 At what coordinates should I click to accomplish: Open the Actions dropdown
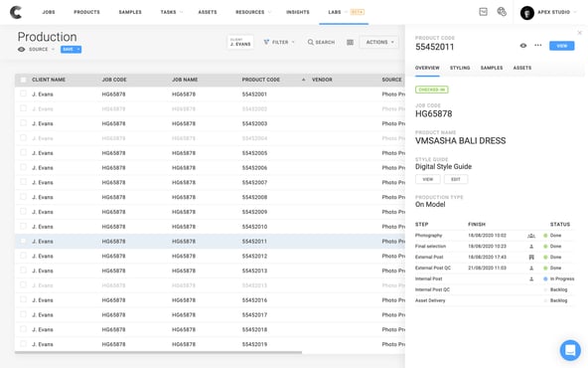tap(379, 42)
